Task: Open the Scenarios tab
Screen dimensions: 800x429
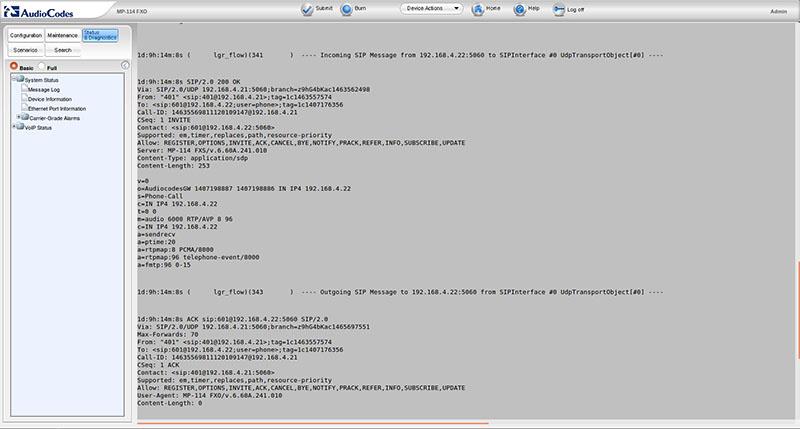Action: (26, 50)
